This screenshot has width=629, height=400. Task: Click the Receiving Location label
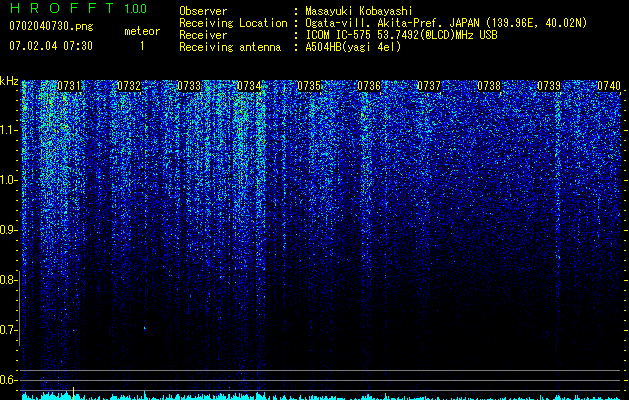[x=233, y=23]
